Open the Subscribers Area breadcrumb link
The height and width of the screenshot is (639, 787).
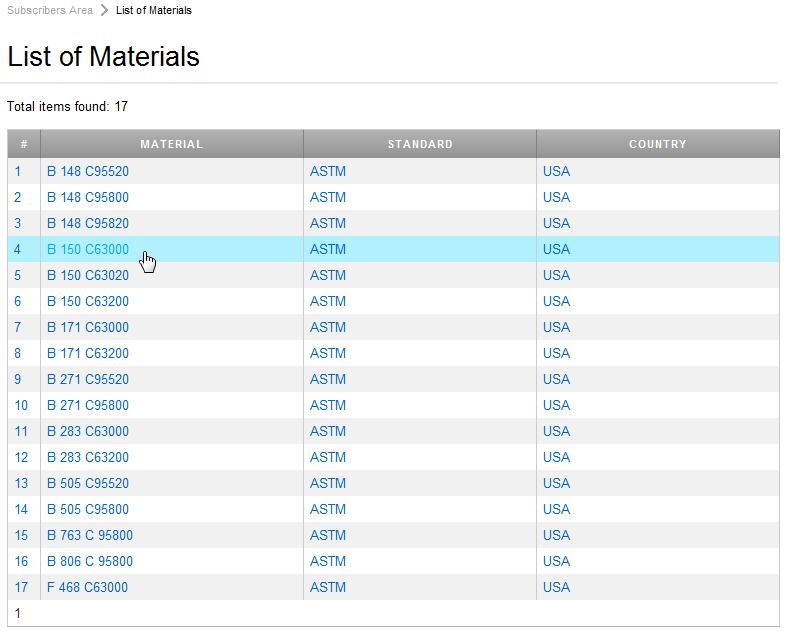point(49,10)
